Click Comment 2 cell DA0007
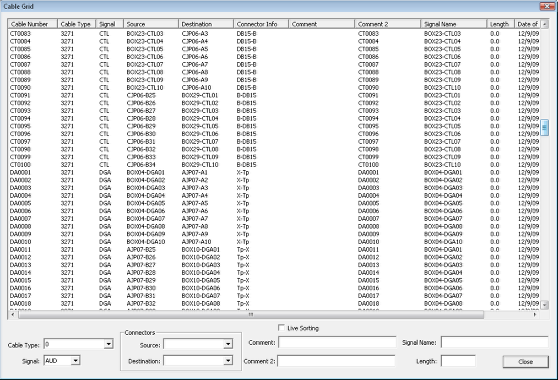The image size is (558, 380). coord(369,219)
